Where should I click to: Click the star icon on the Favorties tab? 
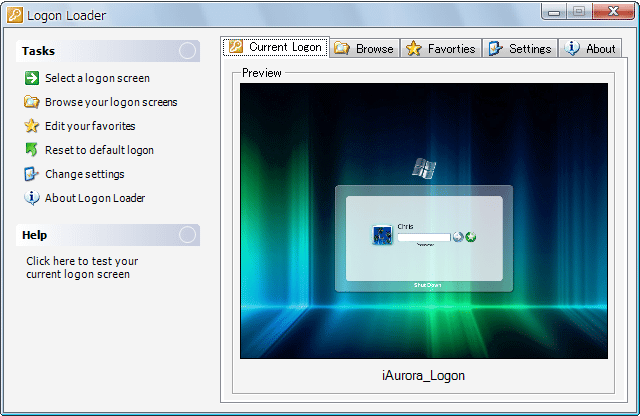coord(414,49)
